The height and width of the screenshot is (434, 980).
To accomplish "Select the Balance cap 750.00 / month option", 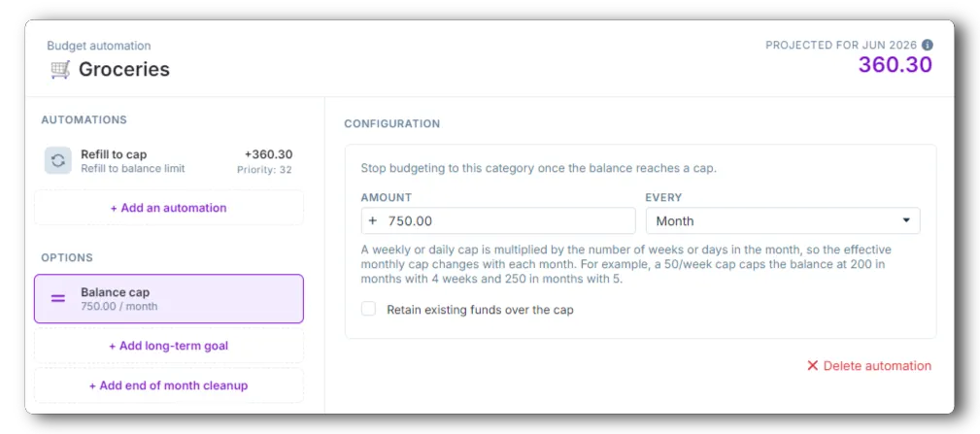I will pyautogui.click(x=169, y=298).
